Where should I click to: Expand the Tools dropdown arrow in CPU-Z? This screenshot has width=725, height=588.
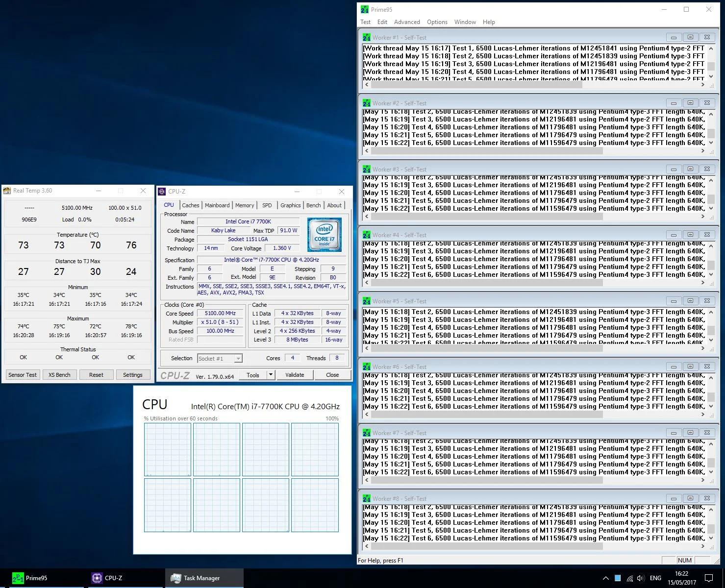[x=271, y=375]
